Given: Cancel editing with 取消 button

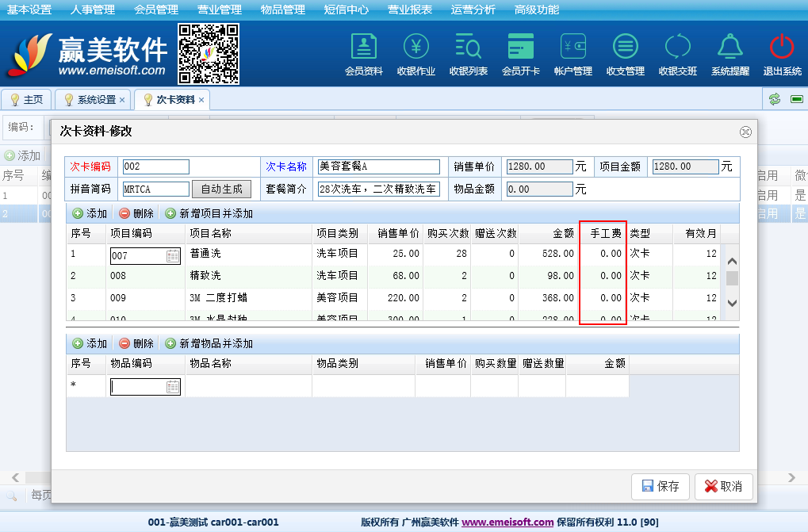Looking at the screenshot, I should (723, 487).
